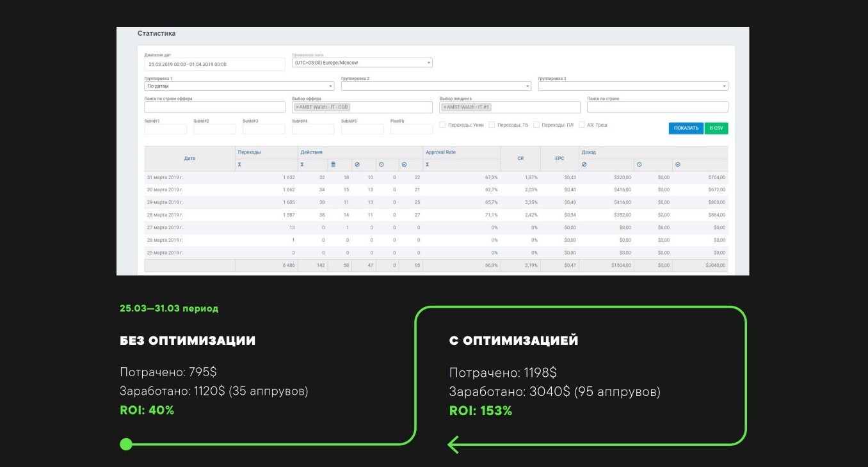Click the Статистика page heading
Screen dimensions: 868x467
[x=156, y=33]
